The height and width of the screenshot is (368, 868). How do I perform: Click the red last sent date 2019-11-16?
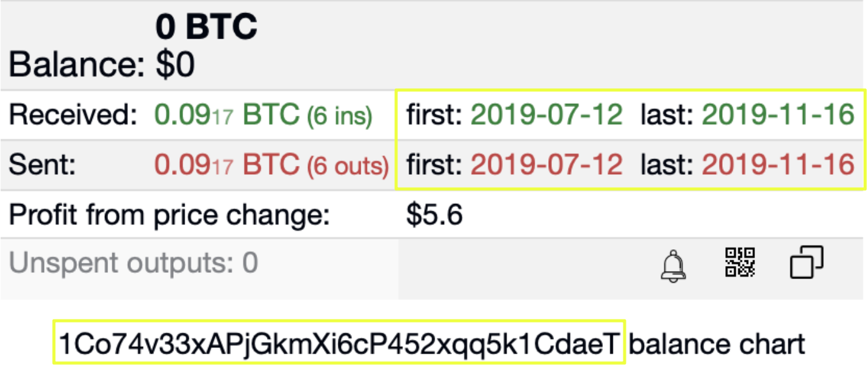point(778,165)
